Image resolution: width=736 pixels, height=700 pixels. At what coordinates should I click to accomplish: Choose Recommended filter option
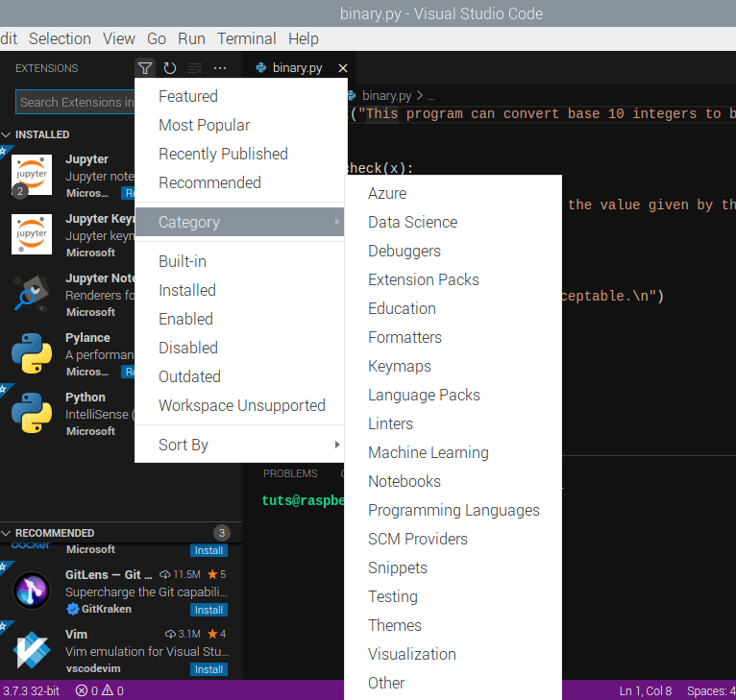[x=239, y=182]
